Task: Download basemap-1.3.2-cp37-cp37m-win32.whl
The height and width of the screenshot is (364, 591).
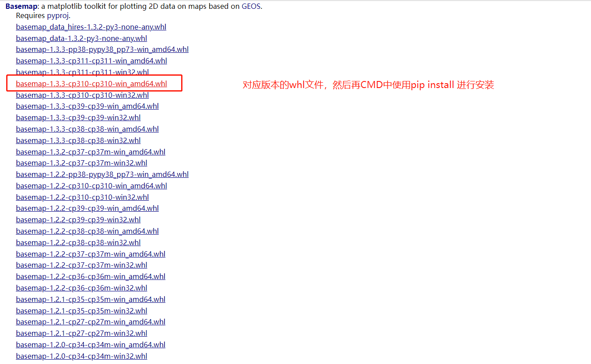Action: tap(82, 163)
